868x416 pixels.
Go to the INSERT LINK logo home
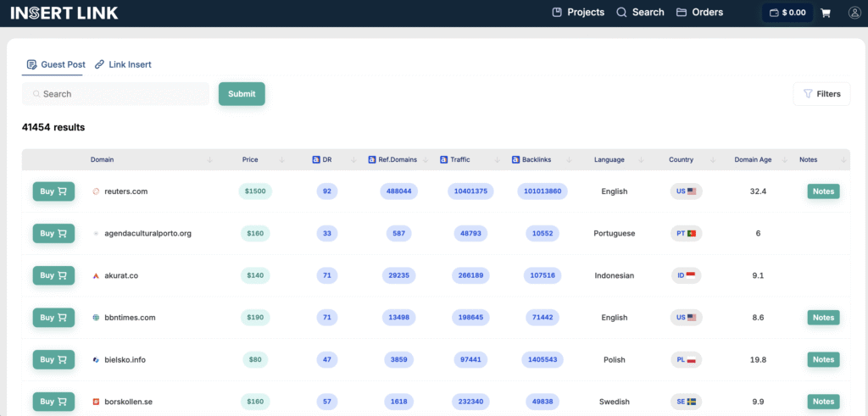point(64,13)
